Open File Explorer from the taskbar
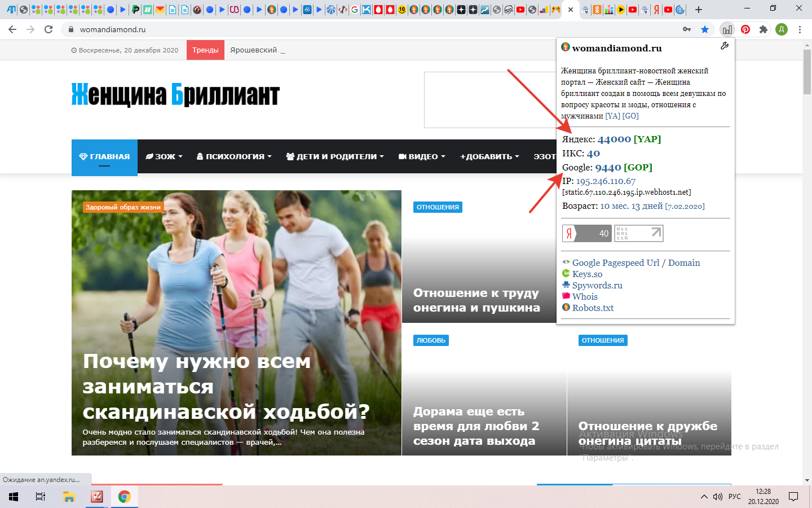Viewport: 812px width, 508px height. (69, 497)
